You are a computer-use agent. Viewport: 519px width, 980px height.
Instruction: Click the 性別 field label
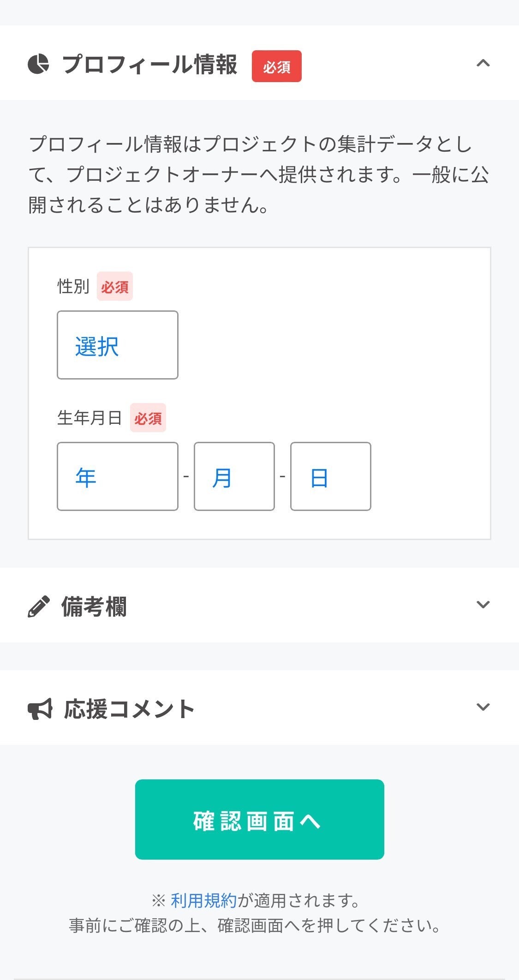pyautogui.click(x=73, y=286)
